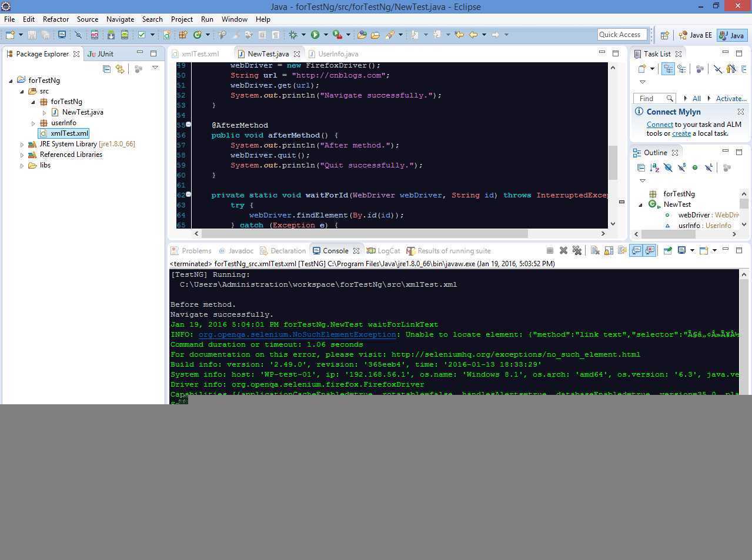Screen dimensions: 752x560
Task: Open the Navigate menu
Action: [x=120, y=19]
